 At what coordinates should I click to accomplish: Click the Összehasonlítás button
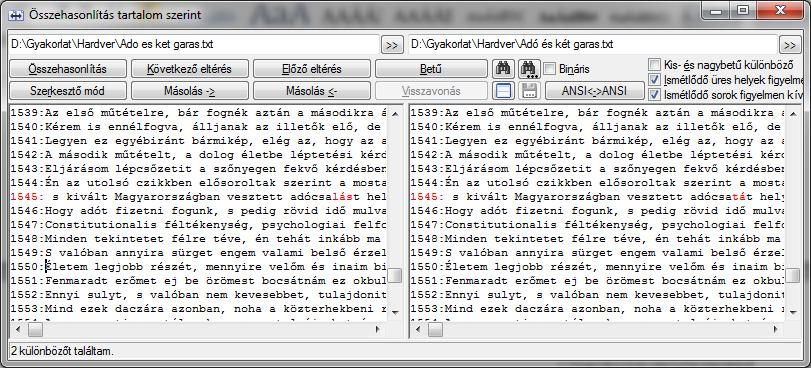(68, 68)
